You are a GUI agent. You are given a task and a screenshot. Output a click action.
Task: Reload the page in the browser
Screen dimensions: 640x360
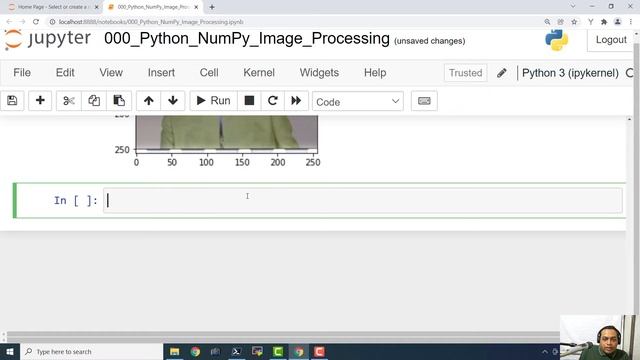[x=36, y=22]
